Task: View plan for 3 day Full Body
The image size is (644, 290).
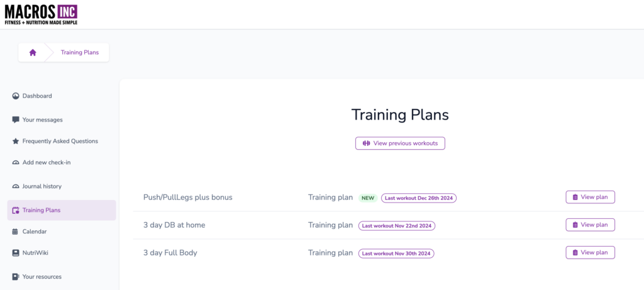Action: [590, 252]
